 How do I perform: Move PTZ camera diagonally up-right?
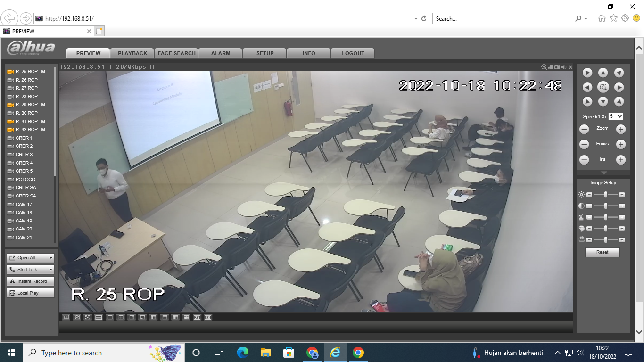click(x=619, y=73)
